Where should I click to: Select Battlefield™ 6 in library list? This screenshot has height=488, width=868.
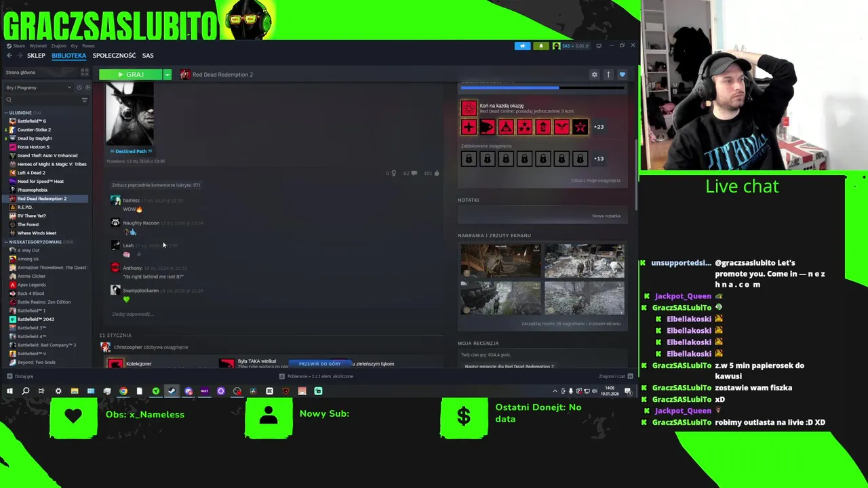coord(32,121)
